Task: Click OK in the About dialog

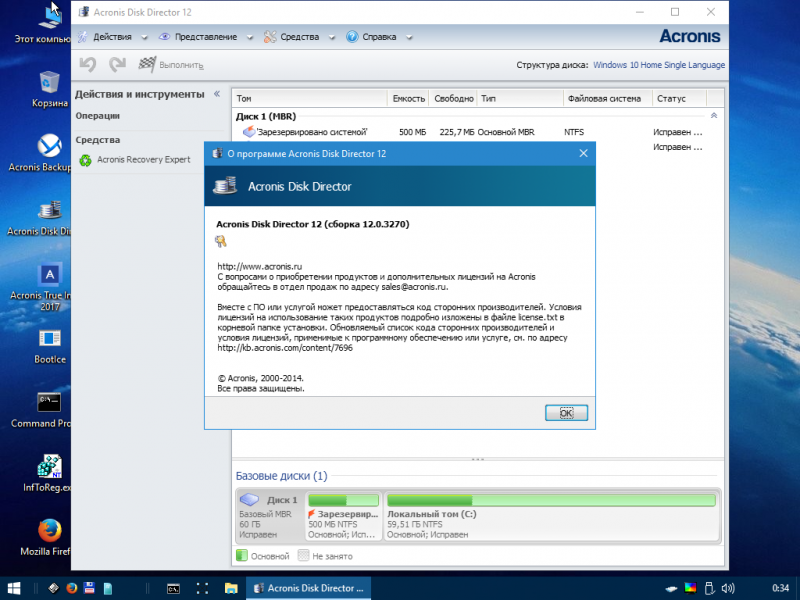Action: (566, 413)
